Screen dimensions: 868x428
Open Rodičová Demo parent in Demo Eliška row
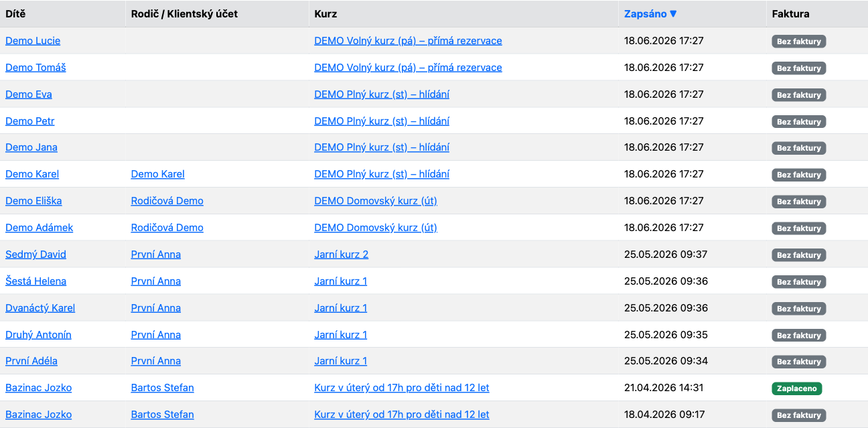(x=167, y=201)
